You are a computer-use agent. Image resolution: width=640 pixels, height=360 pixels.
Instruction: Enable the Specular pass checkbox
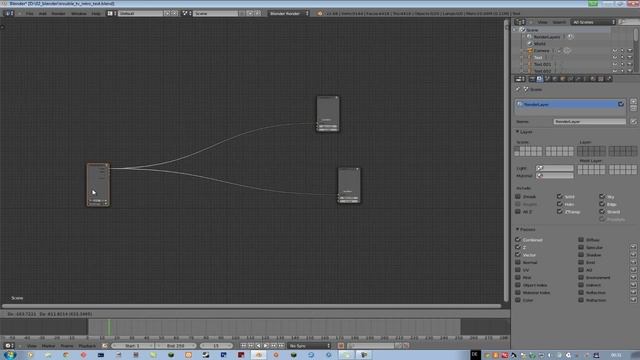click(x=581, y=247)
